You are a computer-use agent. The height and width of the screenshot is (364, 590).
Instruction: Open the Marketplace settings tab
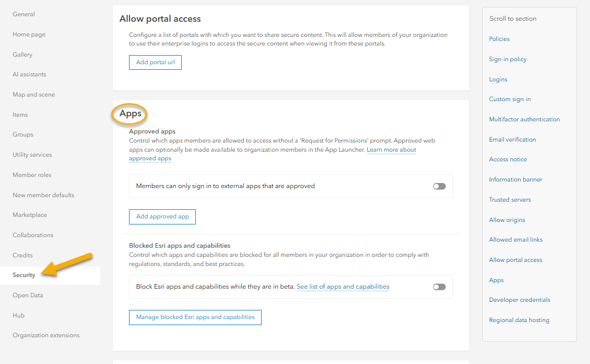point(30,215)
